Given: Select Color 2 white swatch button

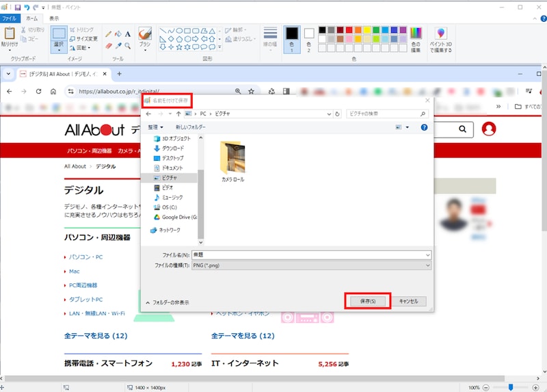Looking at the screenshot, I should (x=309, y=40).
